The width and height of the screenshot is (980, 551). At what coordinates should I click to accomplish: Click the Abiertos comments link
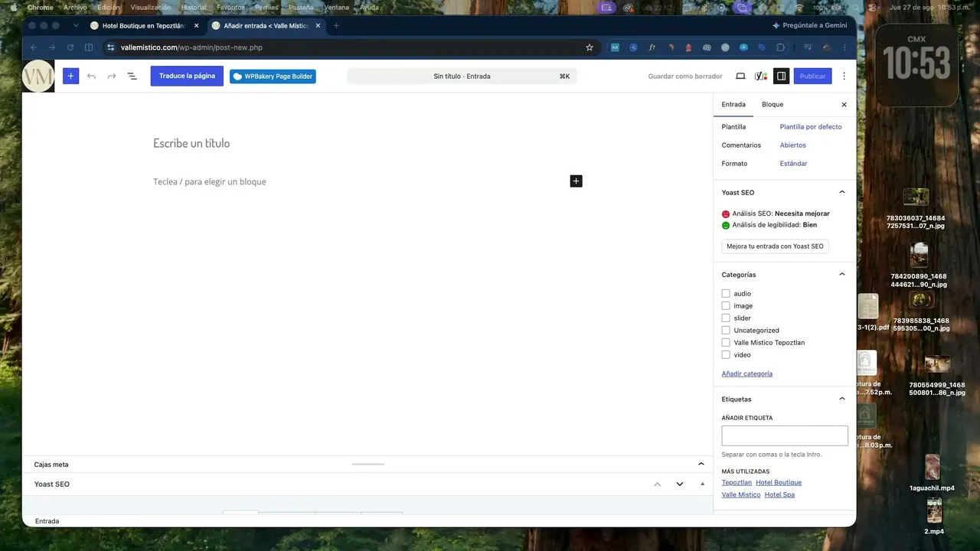tap(792, 145)
